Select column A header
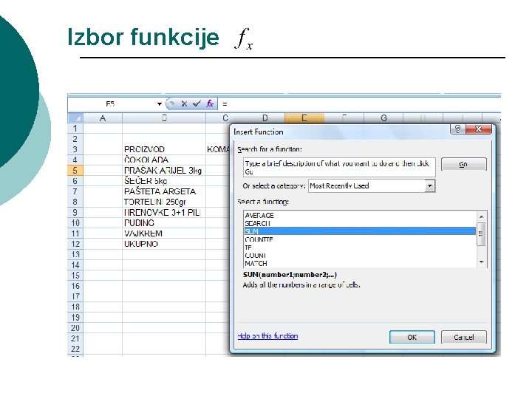Viewport: 532px width, 399px height. pos(103,118)
